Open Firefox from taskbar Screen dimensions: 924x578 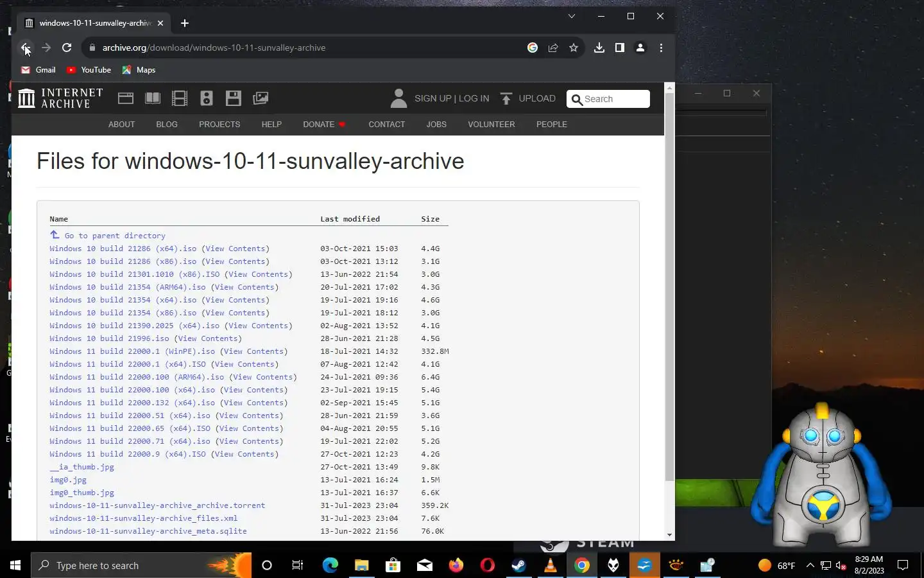click(x=456, y=565)
